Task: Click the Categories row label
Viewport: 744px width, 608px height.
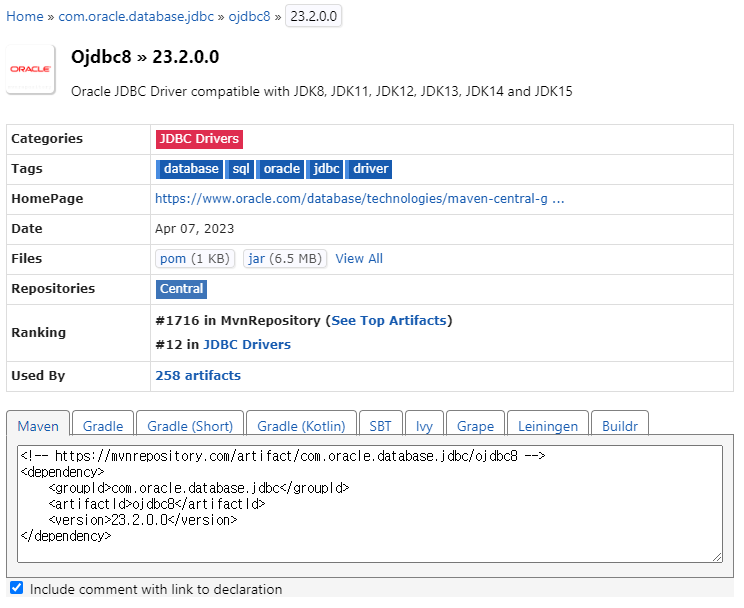Action: pos(47,139)
